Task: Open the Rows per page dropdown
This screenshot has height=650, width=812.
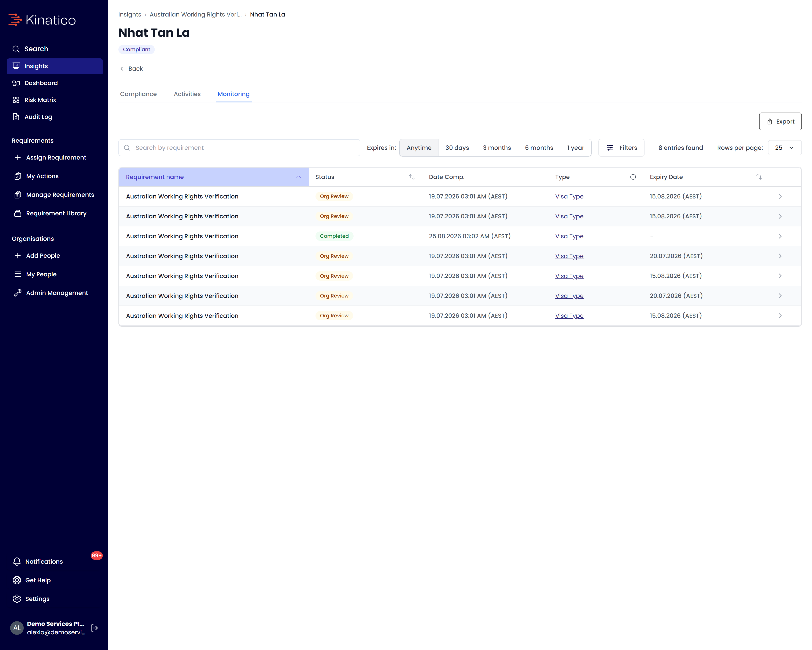Action: pyautogui.click(x=784, y=148)
